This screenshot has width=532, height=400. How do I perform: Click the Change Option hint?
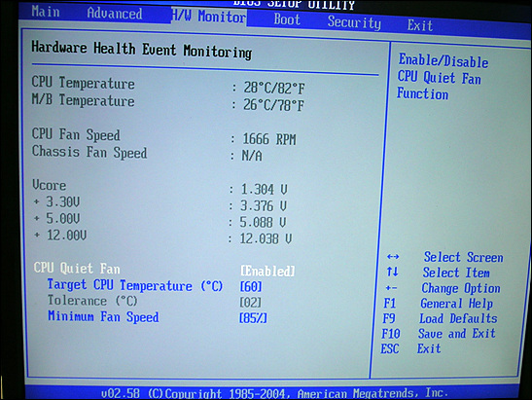click(461, 288)
